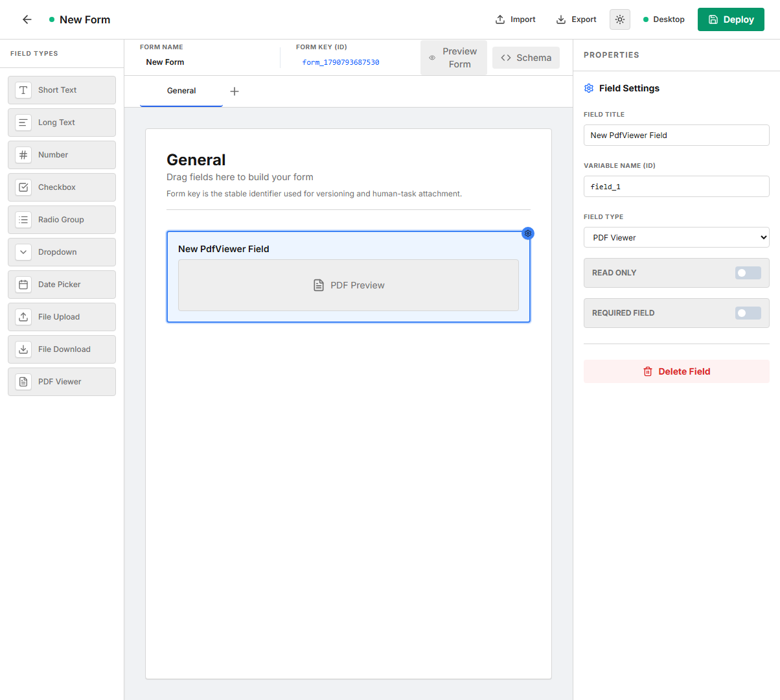This screenshot has height=700, width=780.
Task: Click the PDF Viewer document icon
Action: click(x=23, y=382)
